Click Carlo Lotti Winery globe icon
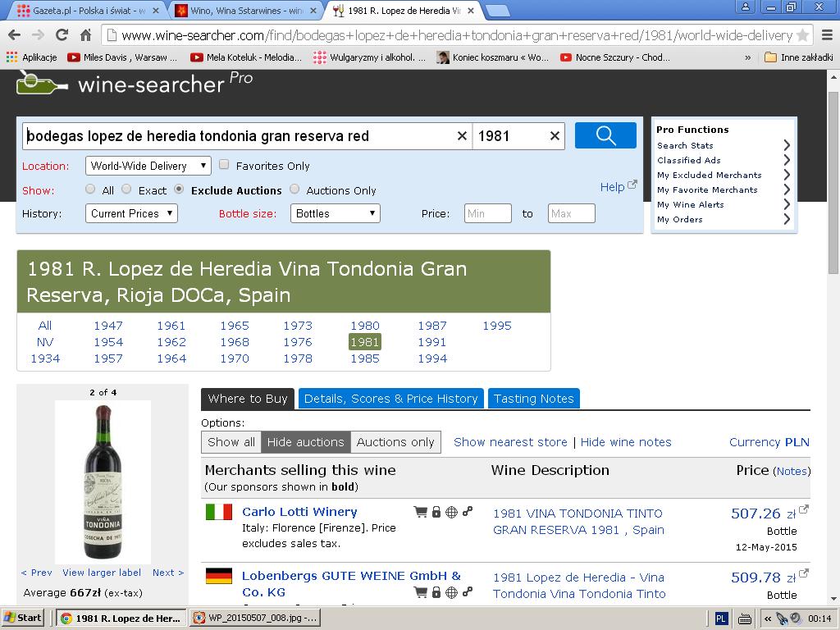The image size is (840, 630). point(452,512)
